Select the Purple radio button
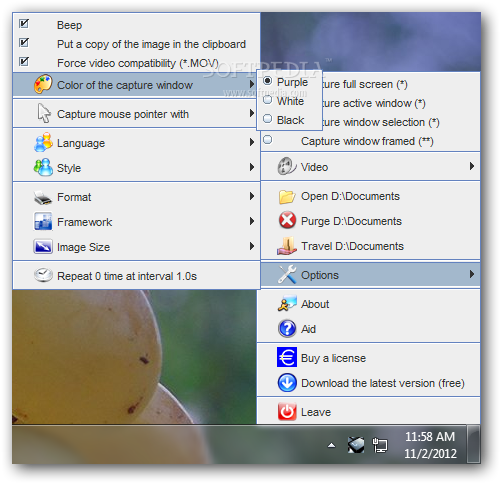Image resolution: width=501 pixels, height=484 pixels. point(268,81)
